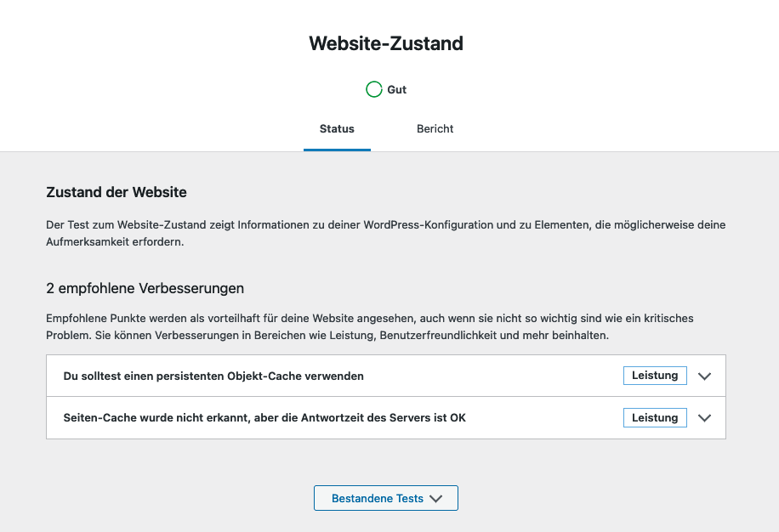Open the 'Seiten-Cache wurde nicht erkannt' item
This screenshot has height=532, width=779.
[x=264, y=418]
